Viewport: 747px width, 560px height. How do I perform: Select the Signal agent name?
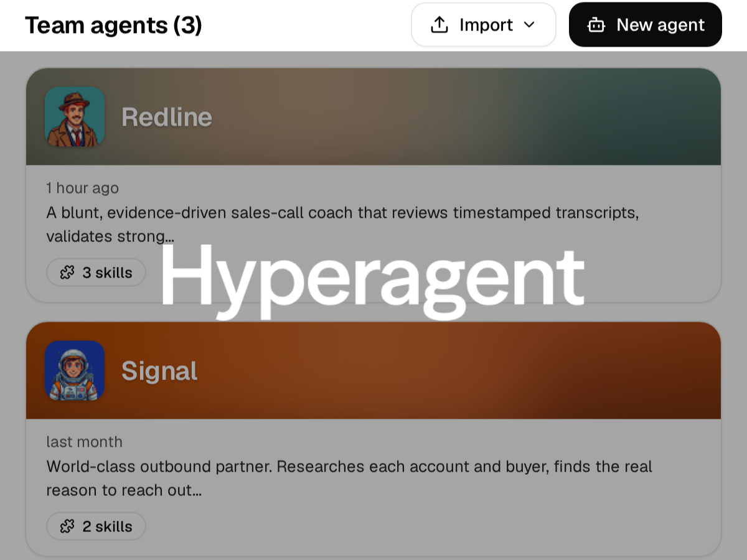[x=159, y=371]
